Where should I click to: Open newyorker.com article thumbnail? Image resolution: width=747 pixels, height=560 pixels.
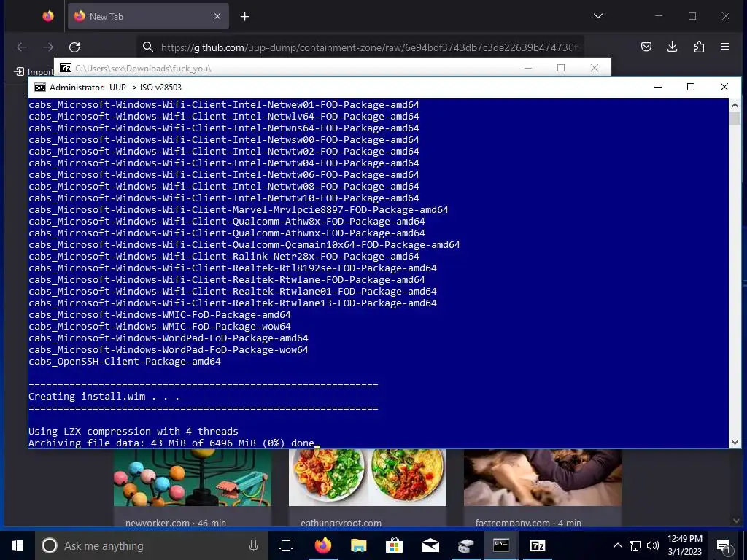(193, 477)
